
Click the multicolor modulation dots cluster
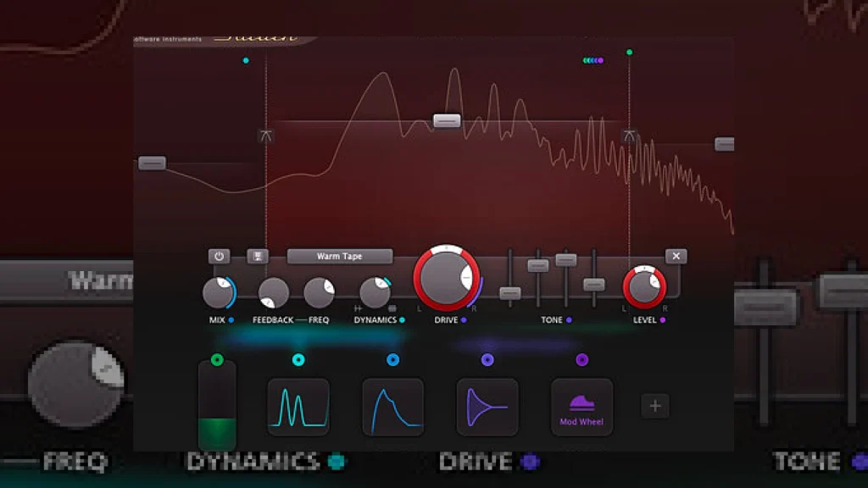(593, 60)
